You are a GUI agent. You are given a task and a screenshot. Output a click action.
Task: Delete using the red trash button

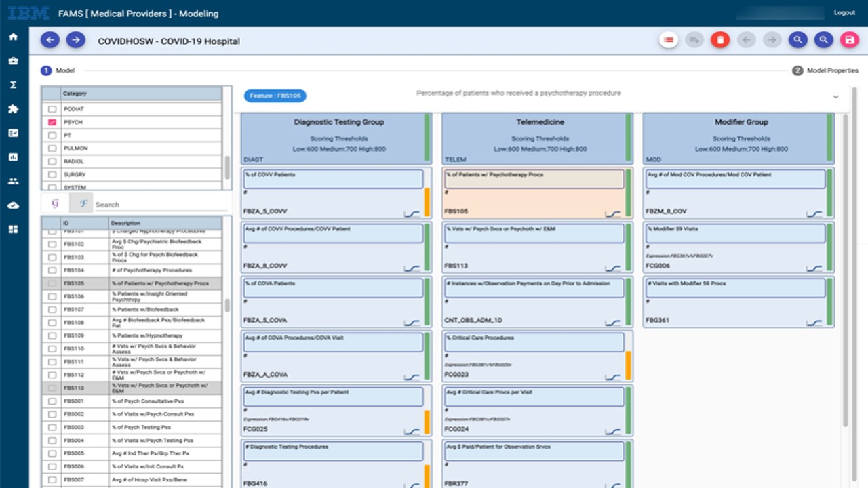pyautogui.click(x=720, y=40)
